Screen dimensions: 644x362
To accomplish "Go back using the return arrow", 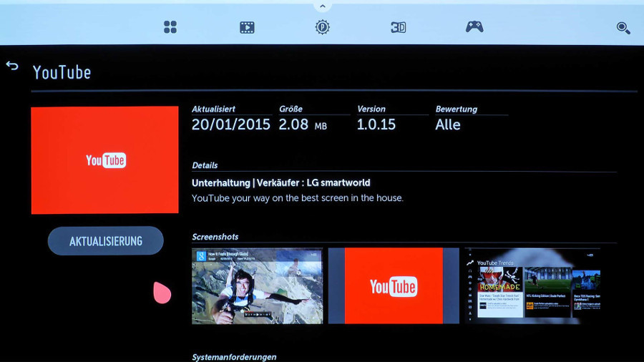I will point(12,66).
